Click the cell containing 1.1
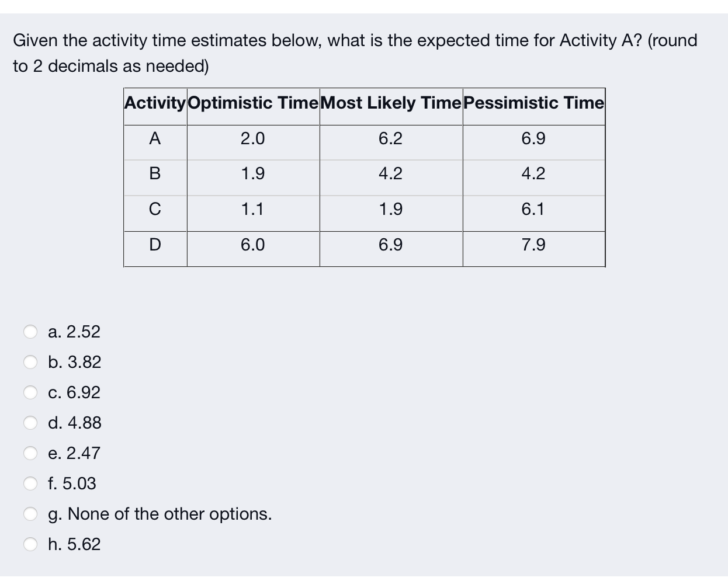Image resolution: width=728 pixels, height=581 pixels. [x=252, y=210]
